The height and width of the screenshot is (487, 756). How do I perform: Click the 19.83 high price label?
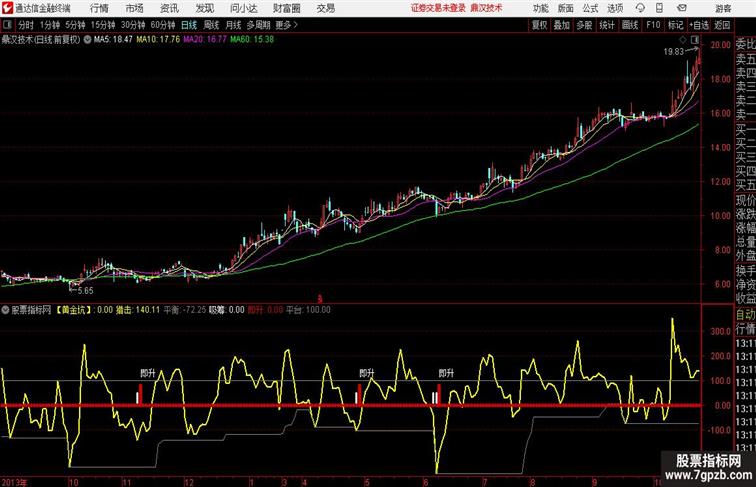point(674,52)
